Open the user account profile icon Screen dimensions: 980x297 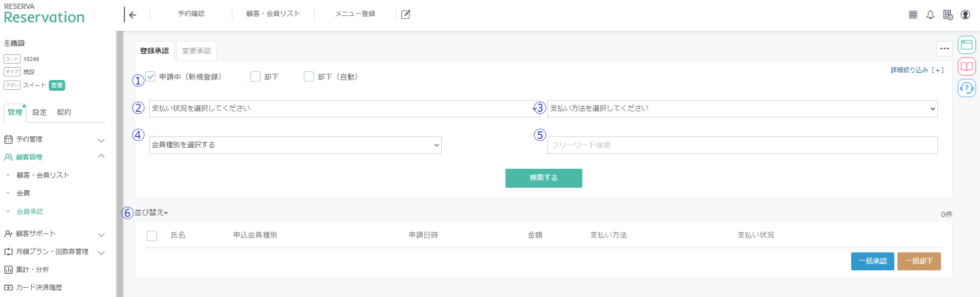tap(965, 15)
